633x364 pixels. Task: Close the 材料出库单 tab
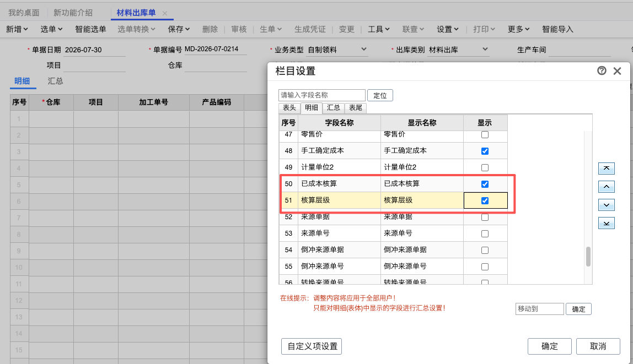point(165,13)
